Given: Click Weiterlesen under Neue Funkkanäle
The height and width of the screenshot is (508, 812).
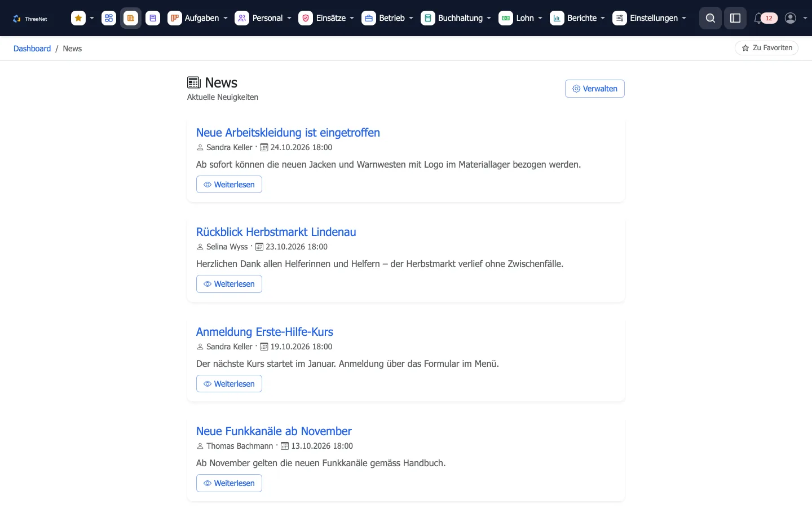Looking at the screenshot, I should [x=229, y=483].
